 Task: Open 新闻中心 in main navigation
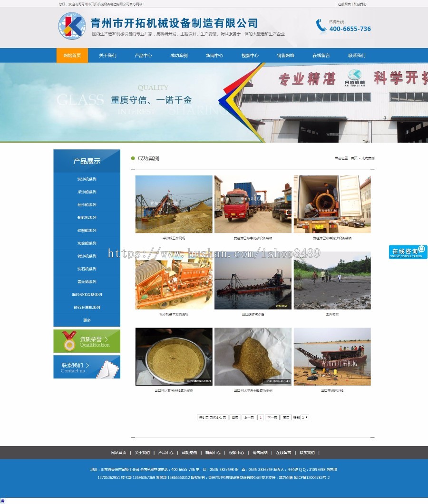coord(214,56)
